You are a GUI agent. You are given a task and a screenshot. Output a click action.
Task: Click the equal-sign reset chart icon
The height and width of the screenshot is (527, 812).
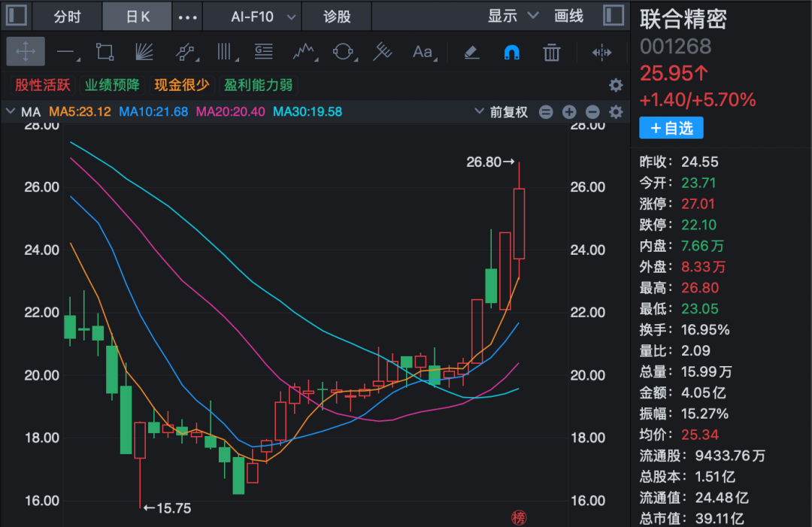546,112
